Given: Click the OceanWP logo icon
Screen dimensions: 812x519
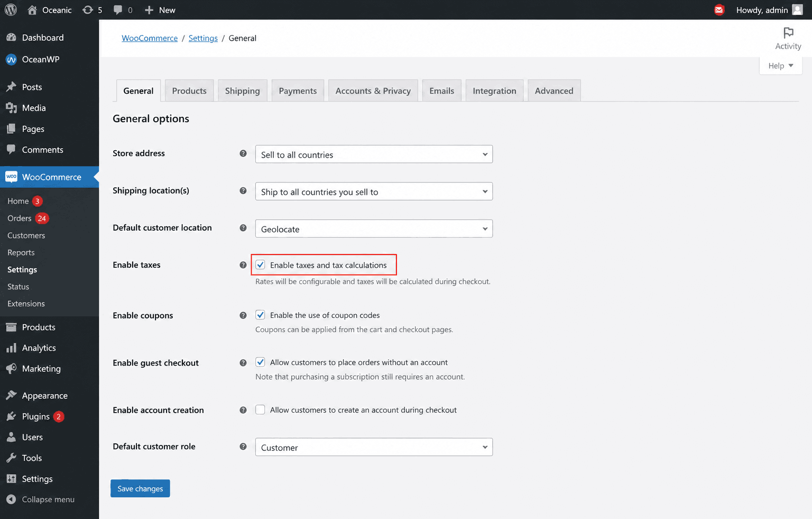Looking at the screenshot, I should coord(11,59).
